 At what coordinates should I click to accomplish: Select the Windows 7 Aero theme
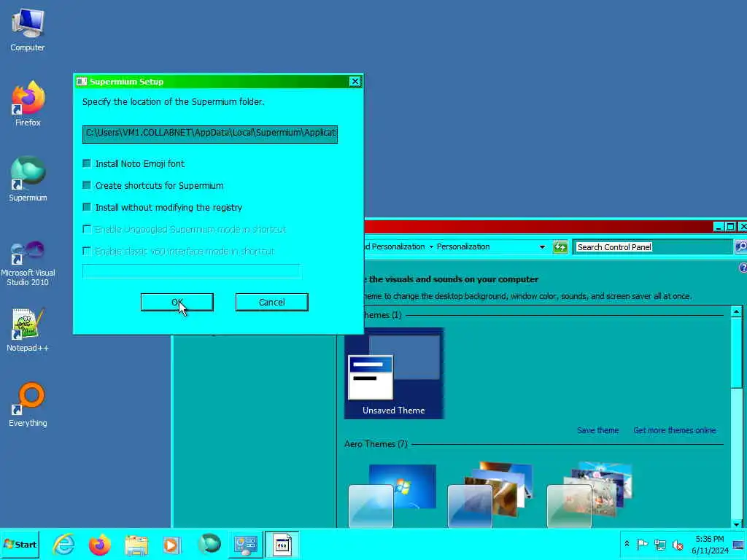point(392,495)
